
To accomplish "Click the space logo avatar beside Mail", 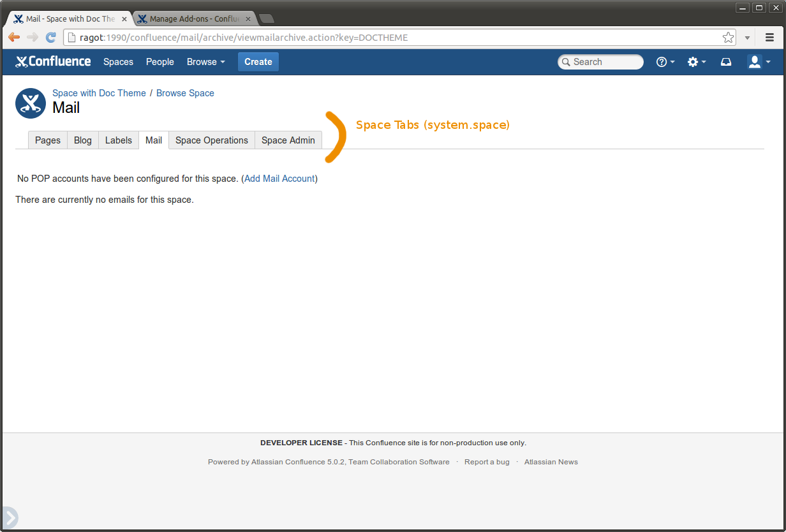I will pos(31,103).
